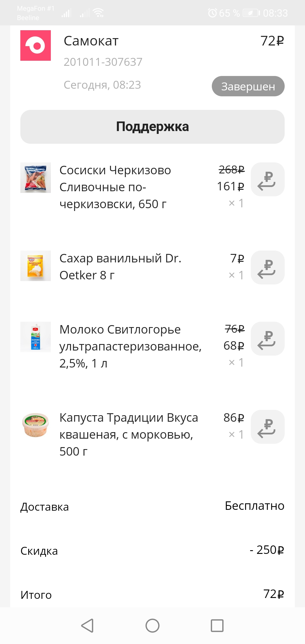Tap the refund icon for Сахар ванильный

pyautogui.click(x=267, y=267)
